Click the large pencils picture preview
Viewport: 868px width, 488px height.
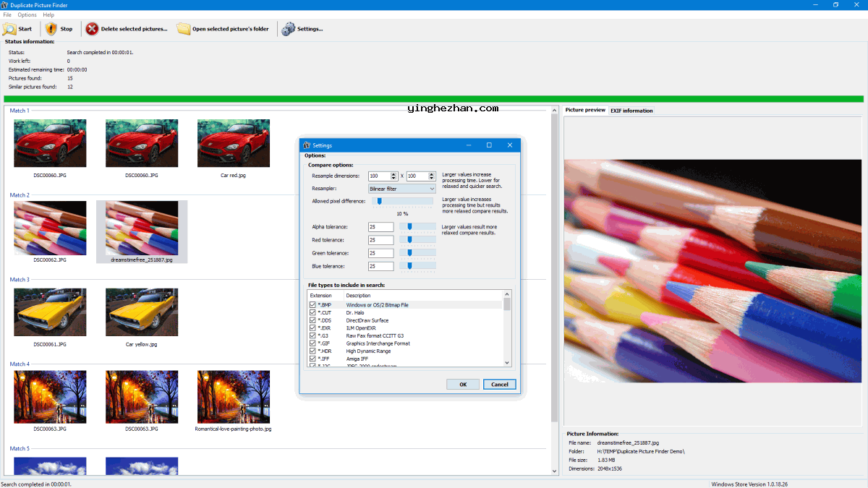(x=713, y=270)
